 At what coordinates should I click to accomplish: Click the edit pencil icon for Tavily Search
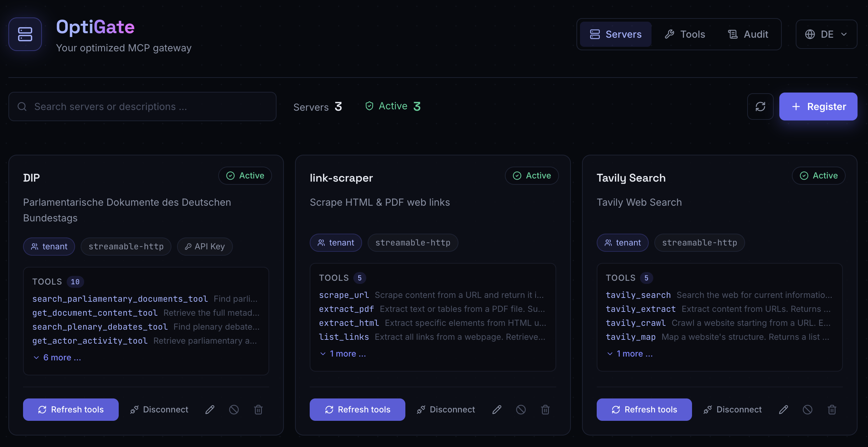784,410
